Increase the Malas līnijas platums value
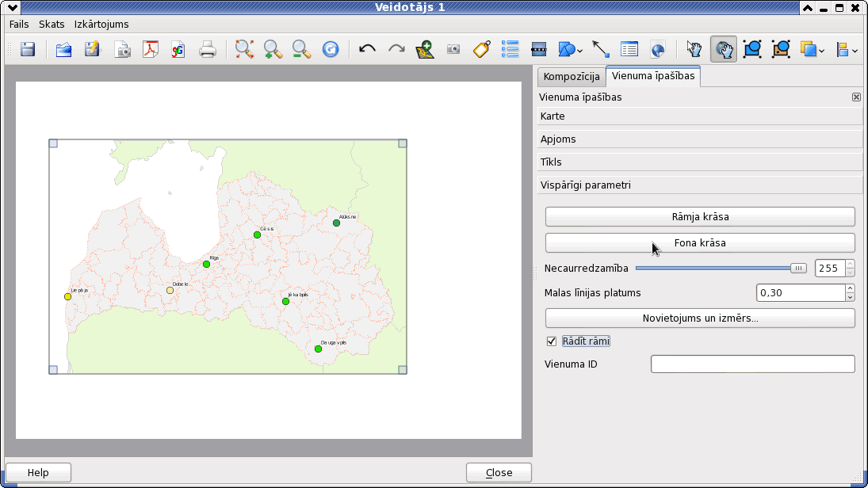 pyautogui.click(x=851, y=288)
